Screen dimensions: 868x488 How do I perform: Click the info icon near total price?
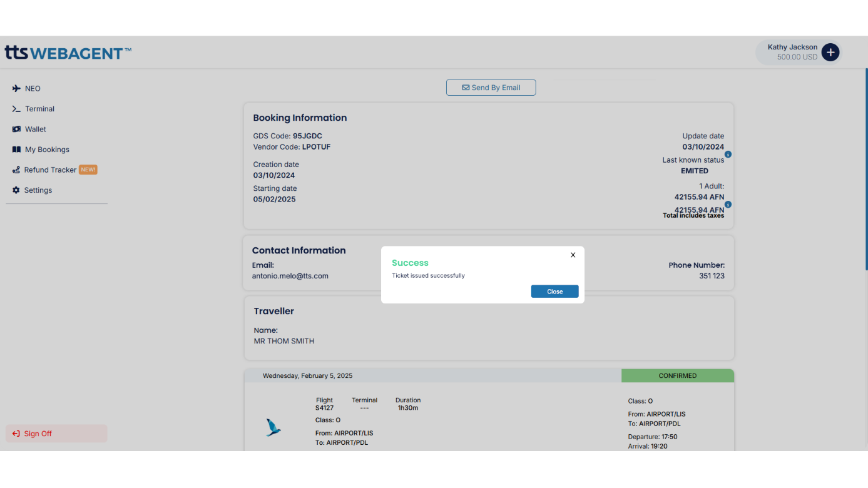coord(728,205)
